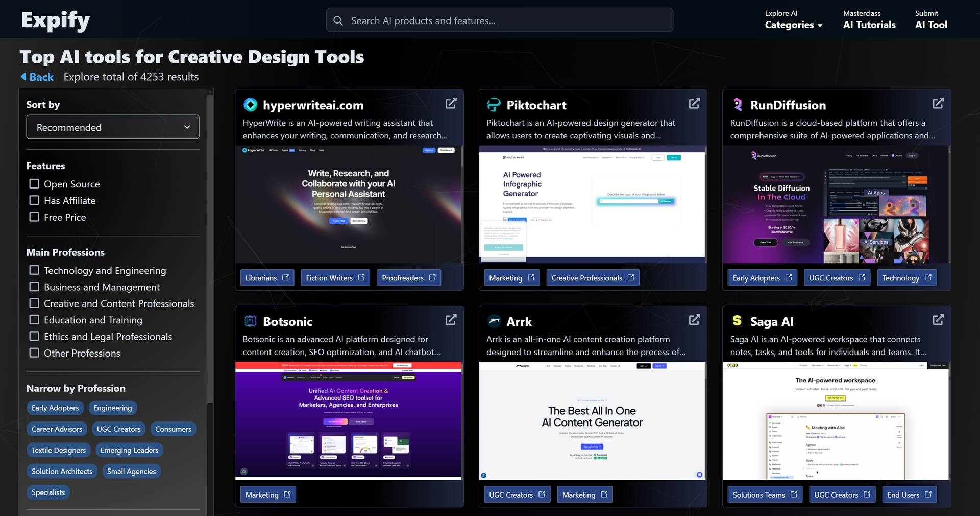Filter by Solution Architects chip
The width and height of the screenshot is (980, 516).
coord(62,471)
